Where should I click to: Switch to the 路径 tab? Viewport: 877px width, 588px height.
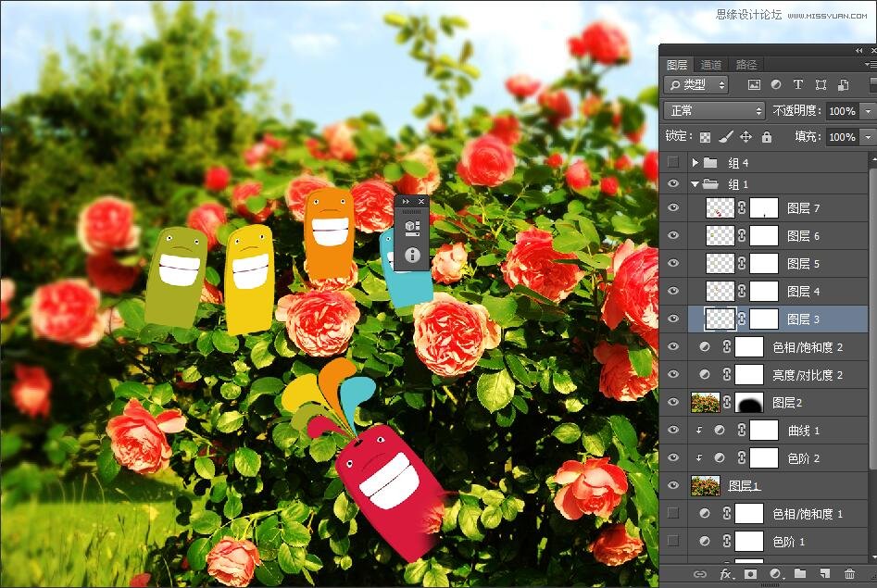click(746, 65)
